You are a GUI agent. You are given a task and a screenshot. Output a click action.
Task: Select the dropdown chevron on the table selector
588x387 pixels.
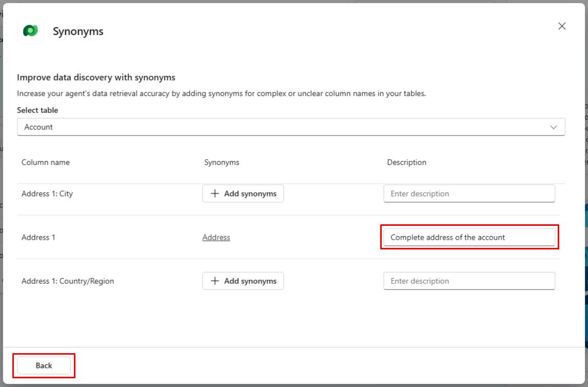552,127
